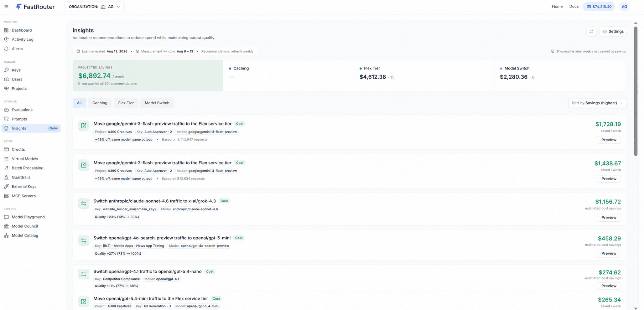
Task: Click the "Aug 6 – 13" measurement window text
Action: [185, 52]
